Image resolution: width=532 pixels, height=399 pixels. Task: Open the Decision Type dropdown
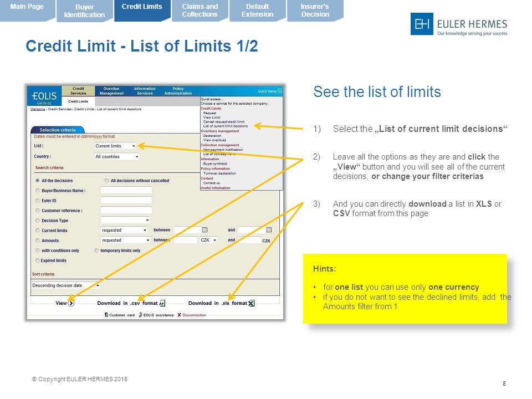125,220
